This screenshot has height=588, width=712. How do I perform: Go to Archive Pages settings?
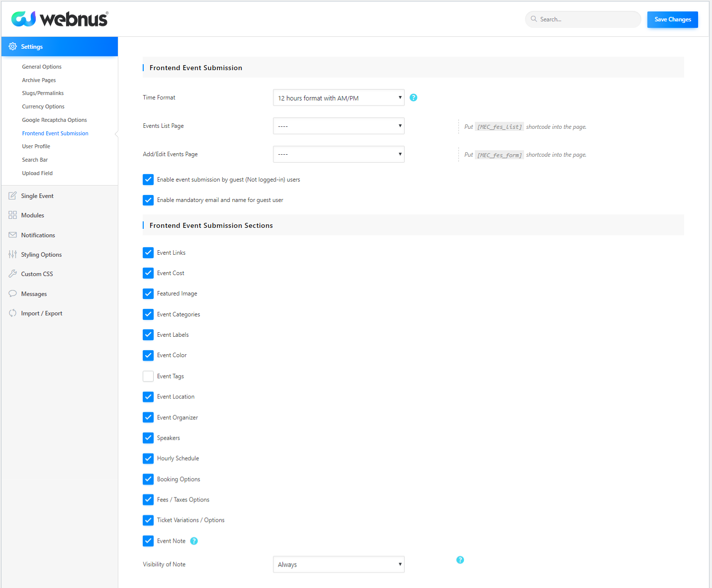(x=39, y=80)
